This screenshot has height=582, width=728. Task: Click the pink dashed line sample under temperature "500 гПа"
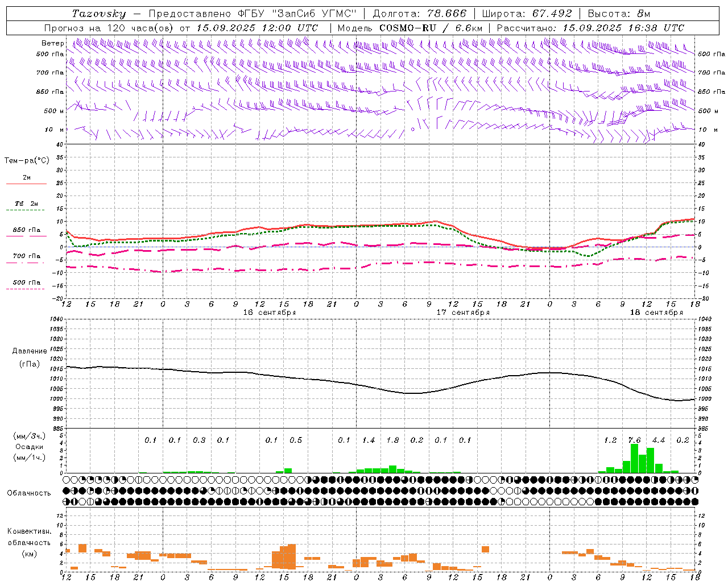point(25,289)
